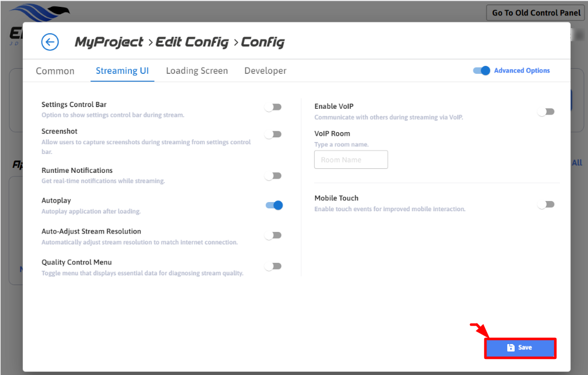
Task: Go to the Developer tab
Action: [x=265, y=71]
